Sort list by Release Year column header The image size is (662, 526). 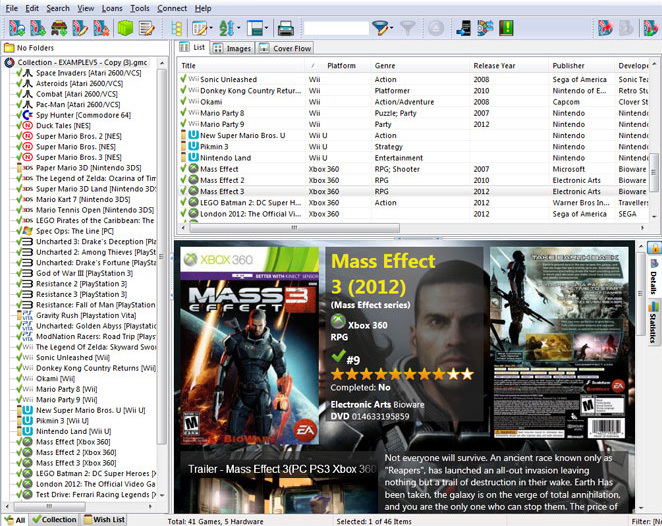click(x=494, y=66)
